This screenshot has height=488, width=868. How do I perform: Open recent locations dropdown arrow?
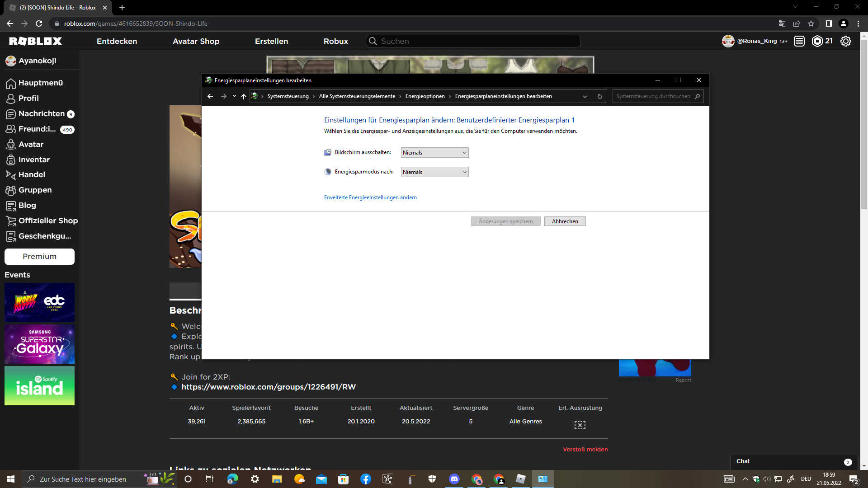(234, 96)
